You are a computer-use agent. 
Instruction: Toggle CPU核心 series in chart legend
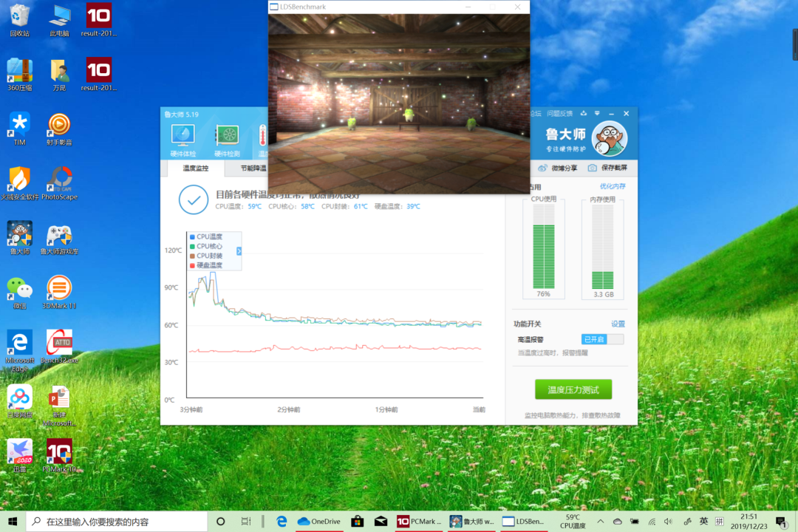206,246
